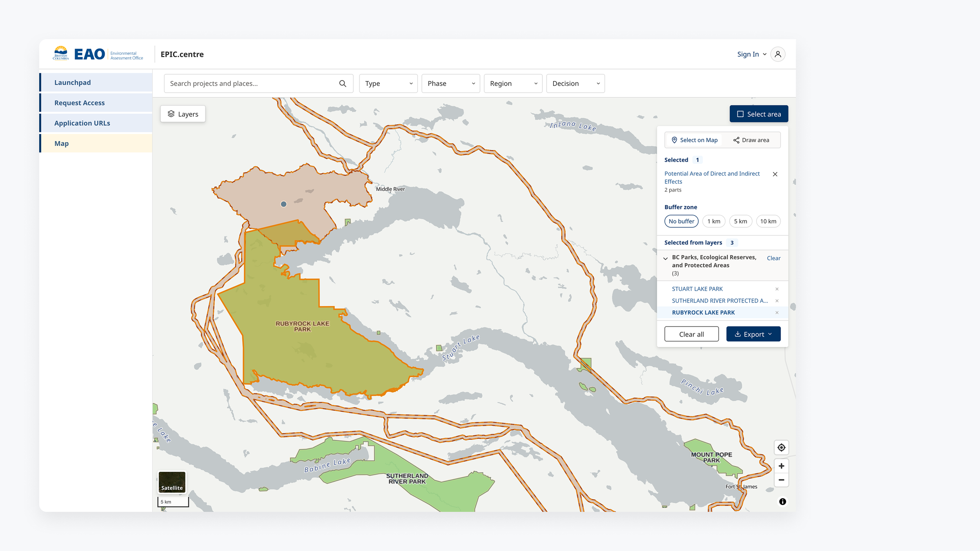Click the Middle River map label
Image resolution: width=980 pixels, height=551 pixels.
click(390, 189)
